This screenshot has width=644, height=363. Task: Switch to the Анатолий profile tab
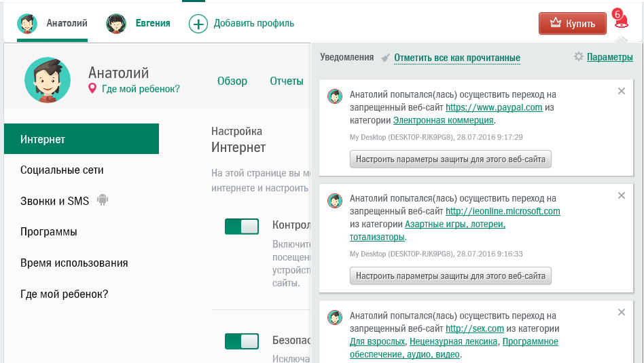52,24
